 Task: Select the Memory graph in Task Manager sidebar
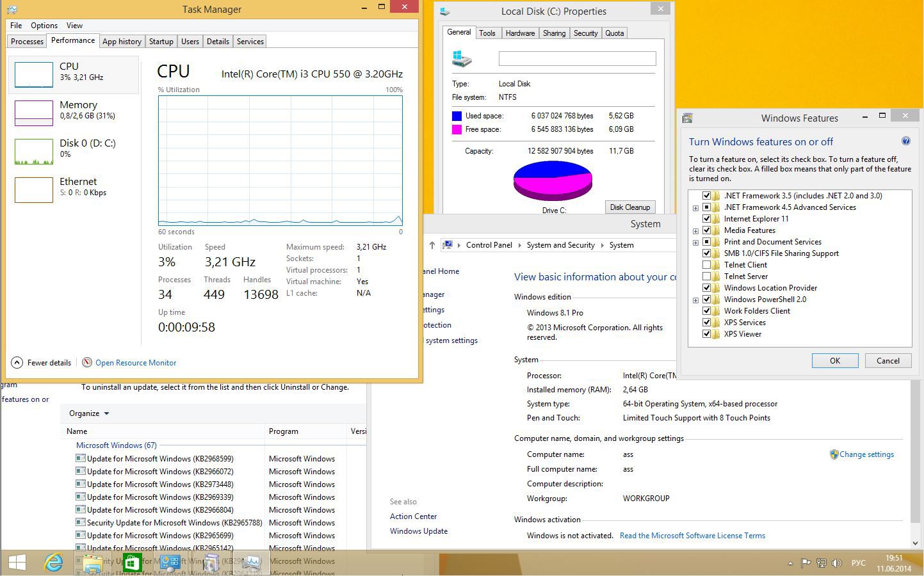pyautogui.click(x=34, y=113)
